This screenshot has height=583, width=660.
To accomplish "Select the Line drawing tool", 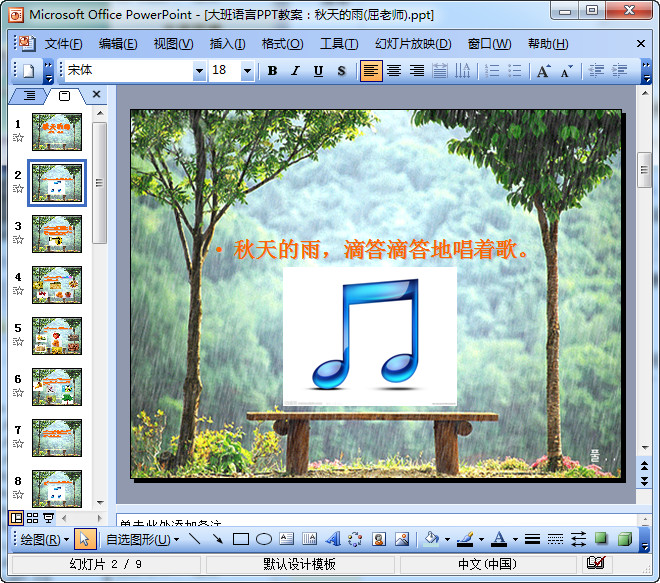I will pyautogui.click(x=194, y=539).
